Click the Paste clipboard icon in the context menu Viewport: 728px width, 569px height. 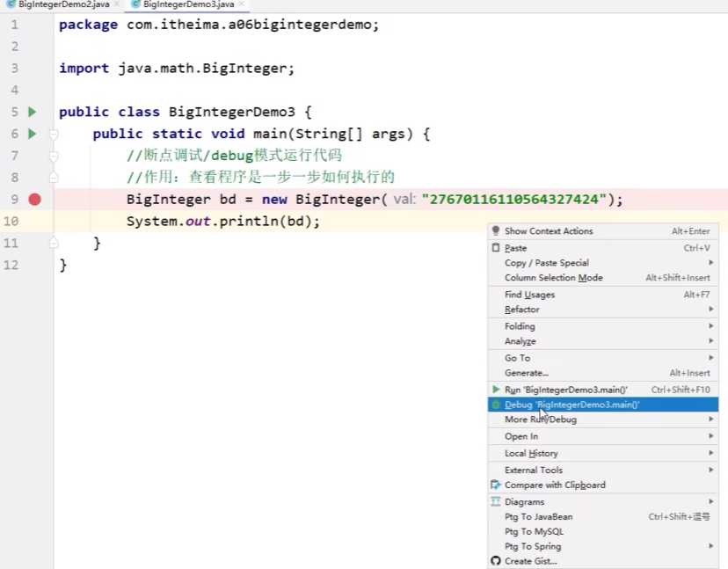[x=497, y=248]
